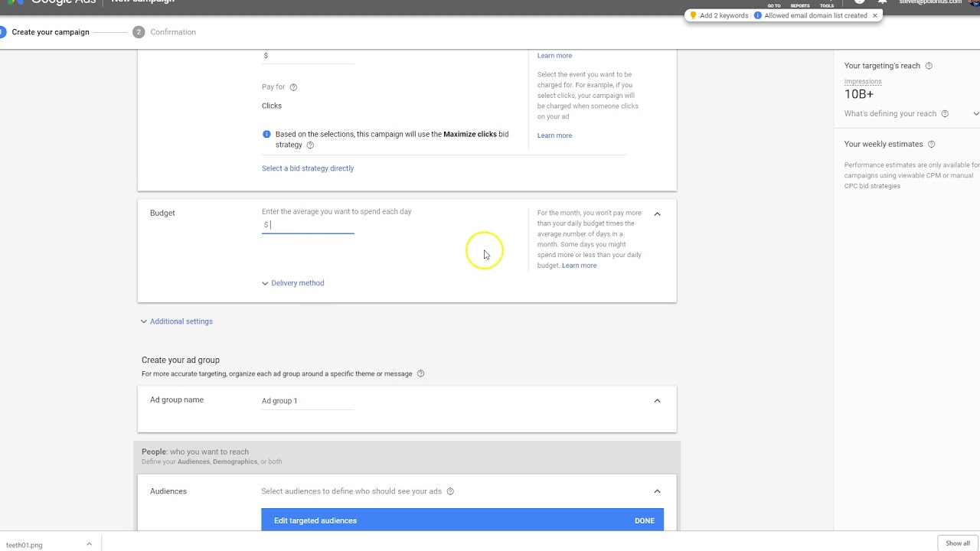Click the step 2 circle icon
This screenshot has height=551, width=980.
point(139,32)
